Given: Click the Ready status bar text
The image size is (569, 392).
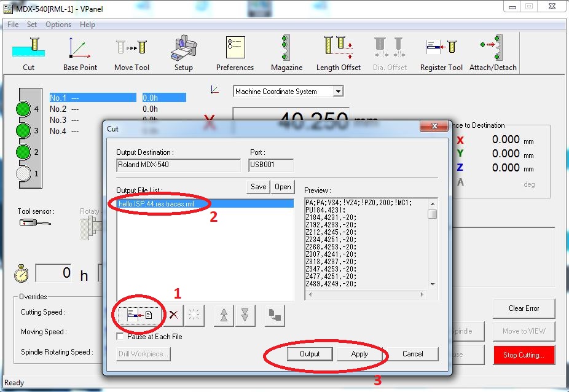Looking at the screenshot, I should point(14,383).
